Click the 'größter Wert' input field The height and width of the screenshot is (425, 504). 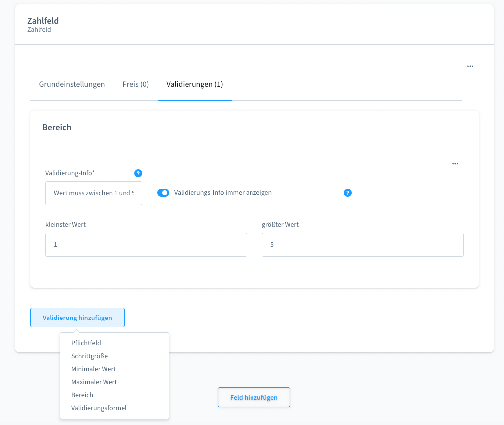[363, 245]
